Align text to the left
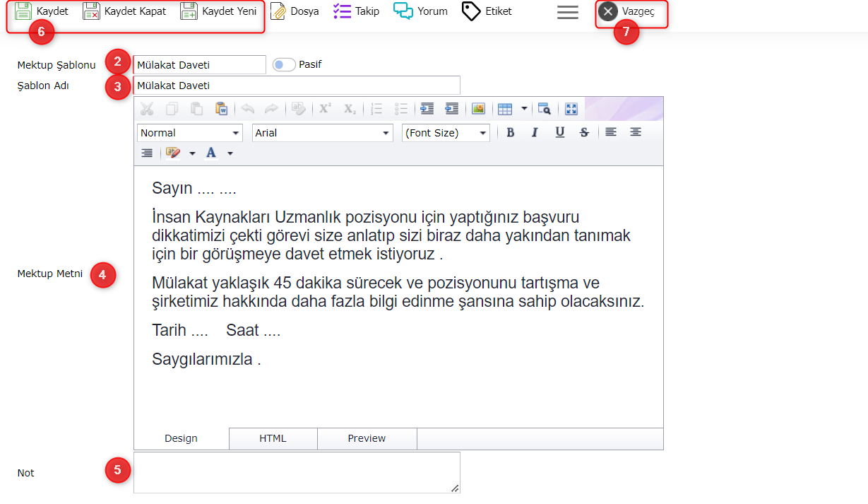This screenshot has width=868, height=504. (611, 132)
